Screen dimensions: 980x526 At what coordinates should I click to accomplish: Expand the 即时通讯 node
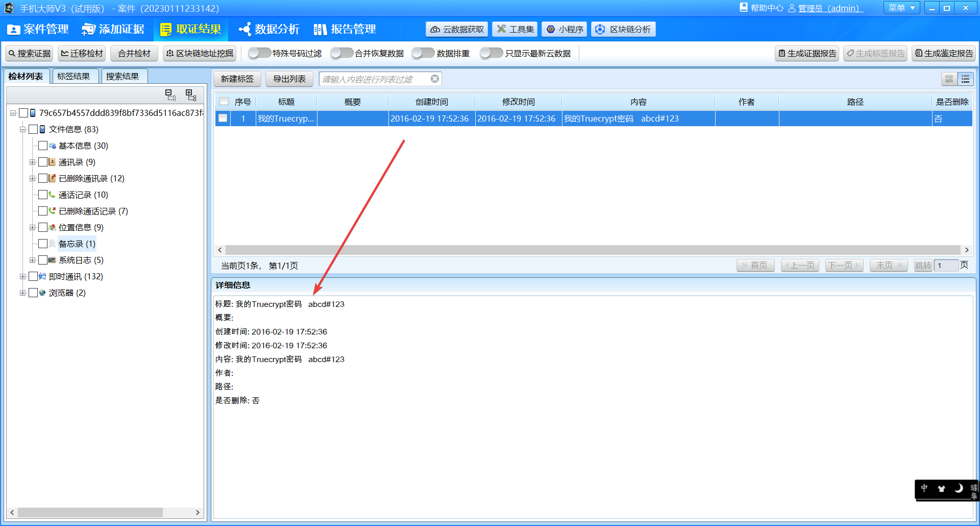tap(23, 276)
